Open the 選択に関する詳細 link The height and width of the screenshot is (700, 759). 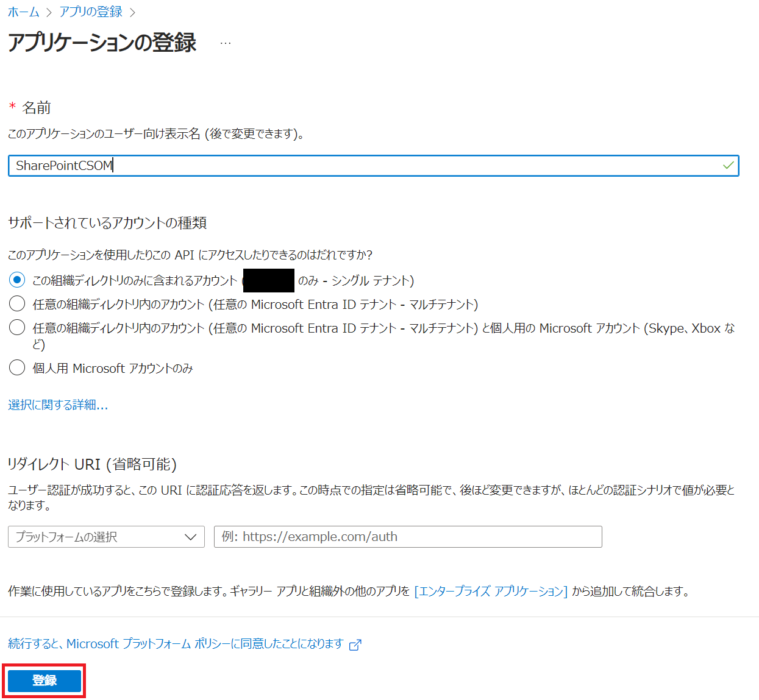tap(58, 405)
